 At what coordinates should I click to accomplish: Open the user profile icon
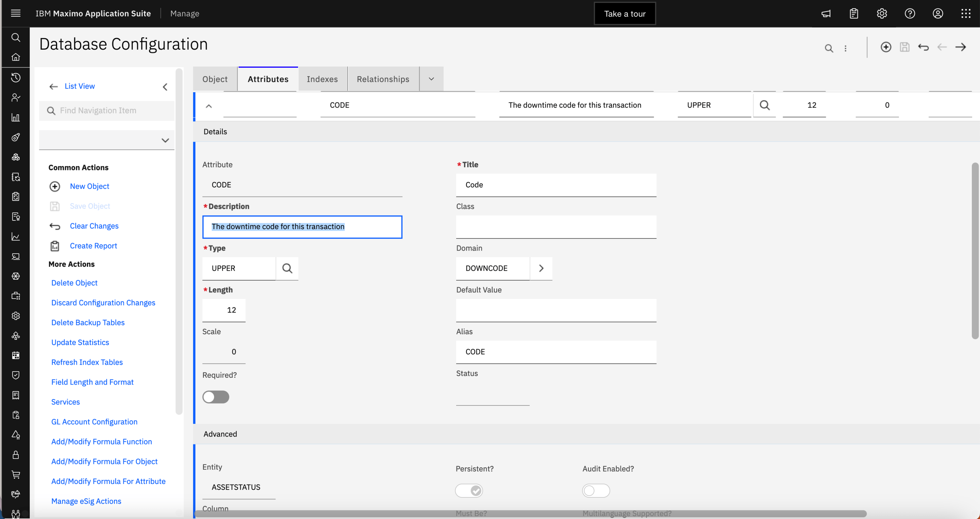click(938, 13)
